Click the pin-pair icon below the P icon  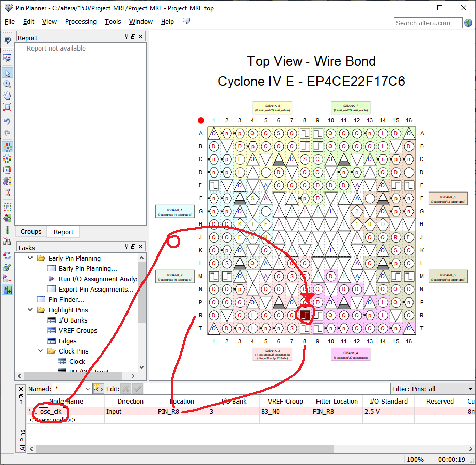pyautogui.click(x=7, y=218)
